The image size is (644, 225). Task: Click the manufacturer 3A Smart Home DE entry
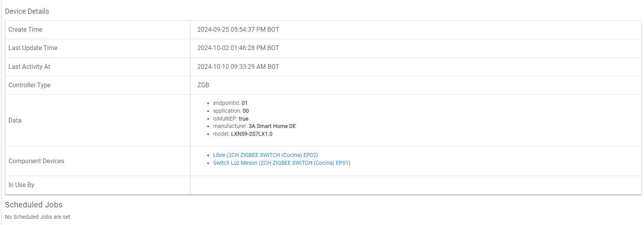(254, 126)
